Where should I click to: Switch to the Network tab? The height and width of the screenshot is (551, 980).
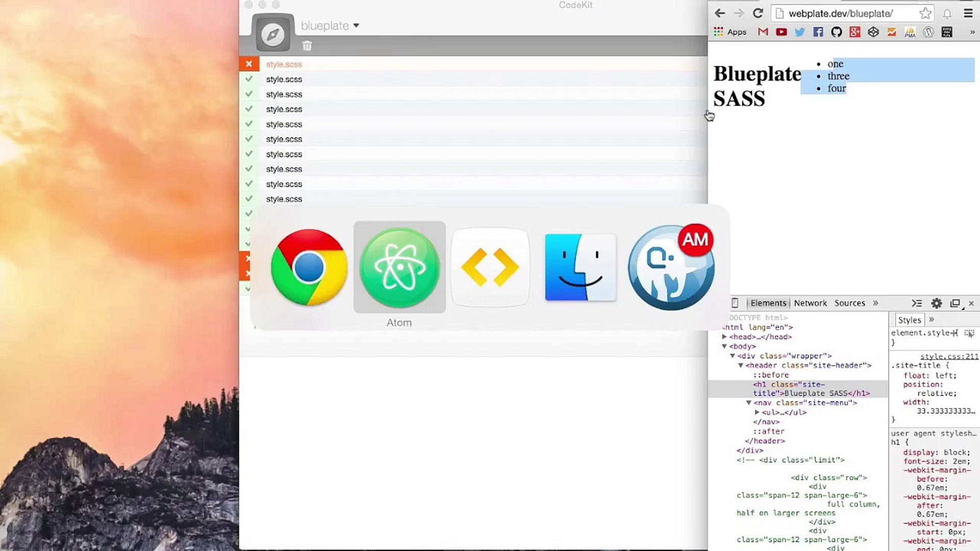810,303
